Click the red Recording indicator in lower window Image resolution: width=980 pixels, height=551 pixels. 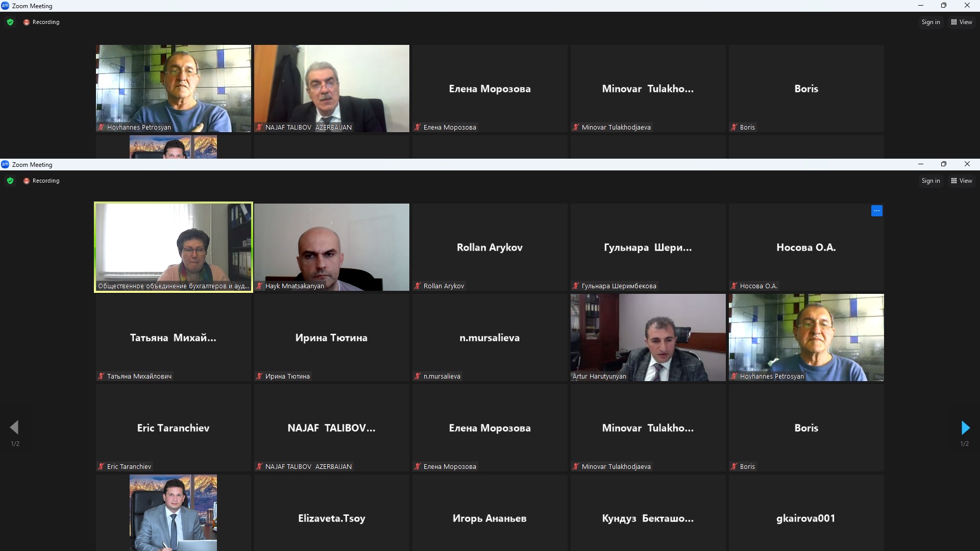pyautogui.click(x=41, y=181)
